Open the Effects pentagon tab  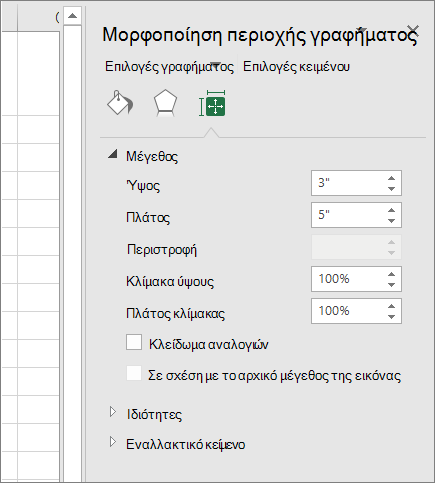coord(165,103)
